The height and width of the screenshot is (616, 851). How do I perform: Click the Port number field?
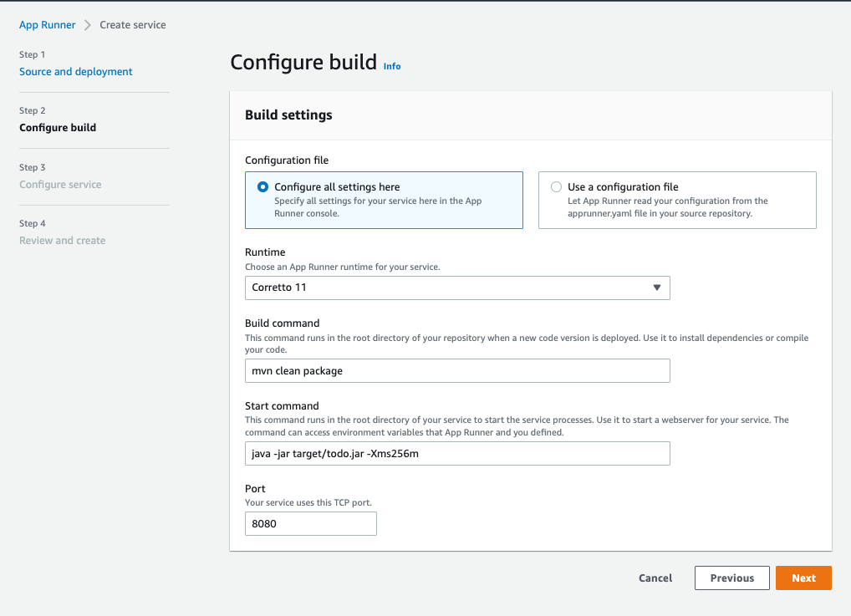[310, 524]
